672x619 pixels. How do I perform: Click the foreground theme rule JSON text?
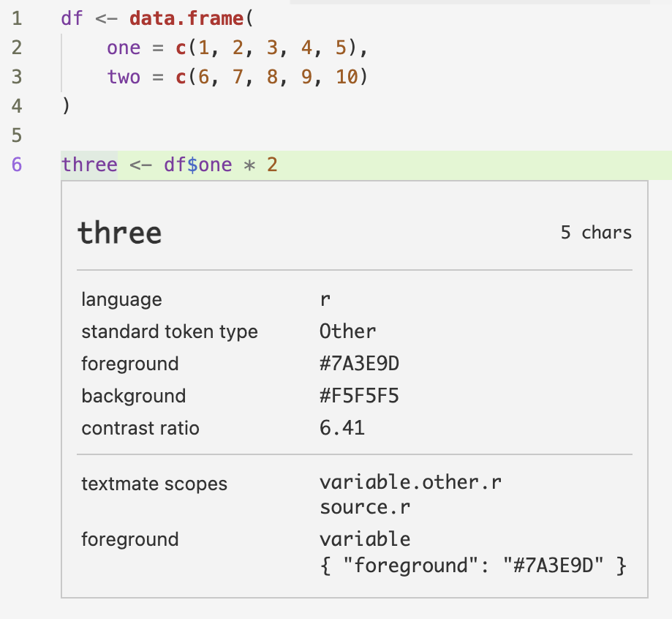point(472,565)
